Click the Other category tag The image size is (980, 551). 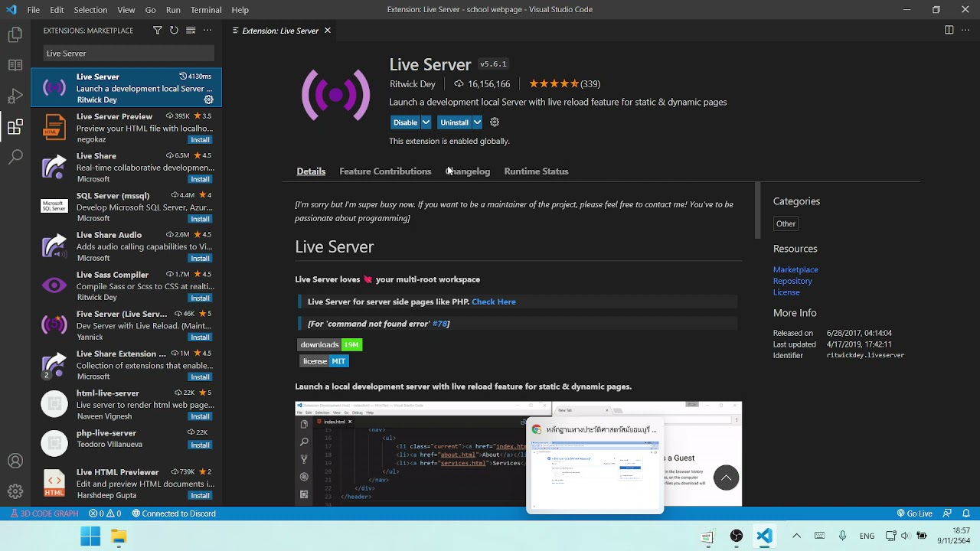pos(786,223)
